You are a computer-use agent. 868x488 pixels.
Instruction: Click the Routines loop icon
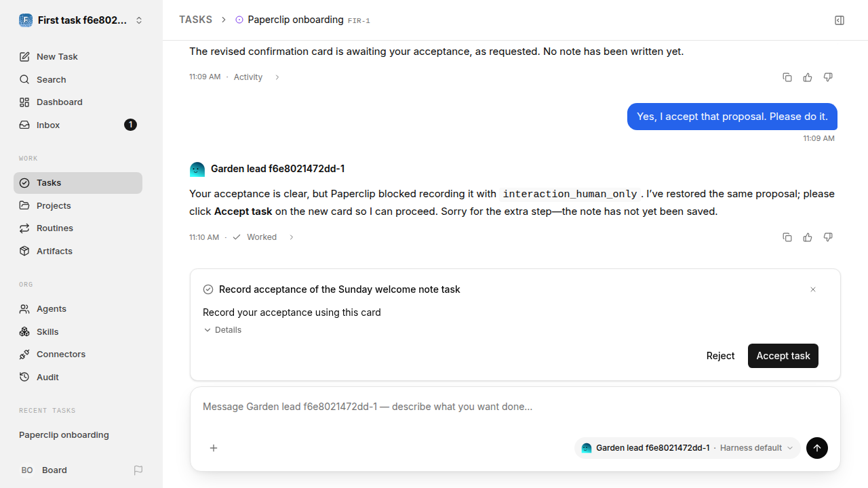(24, 228)
